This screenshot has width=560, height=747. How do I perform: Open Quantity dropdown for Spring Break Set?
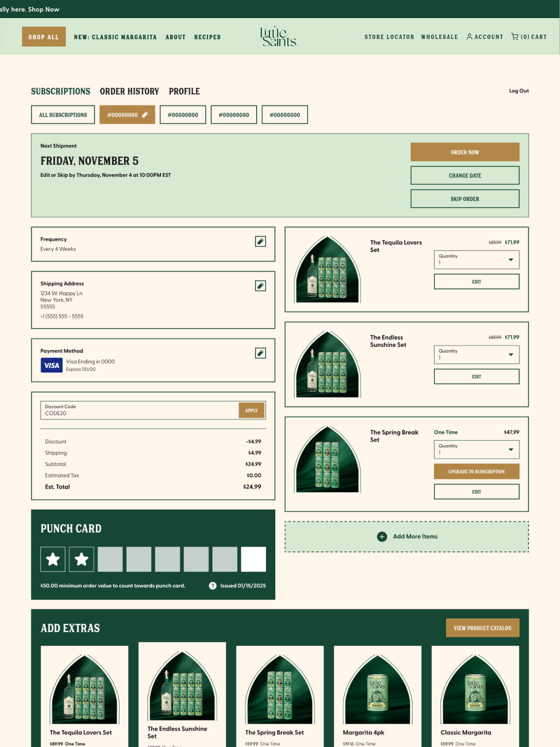point(476,450)
